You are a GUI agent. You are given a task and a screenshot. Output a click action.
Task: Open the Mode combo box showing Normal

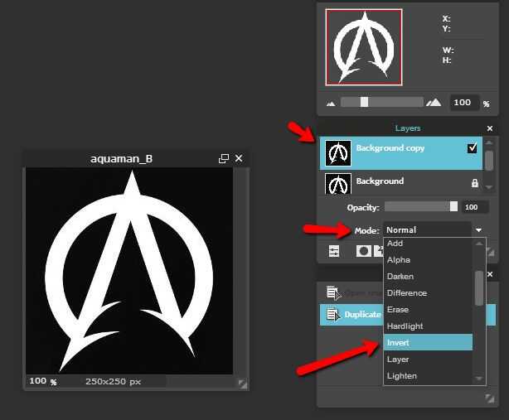tap(427, 230)
